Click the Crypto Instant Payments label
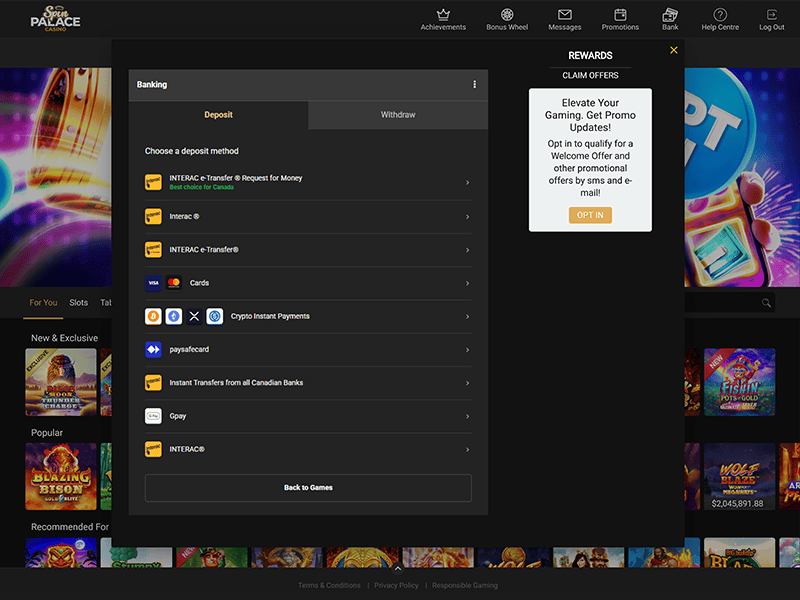 (x=270, y=316)
